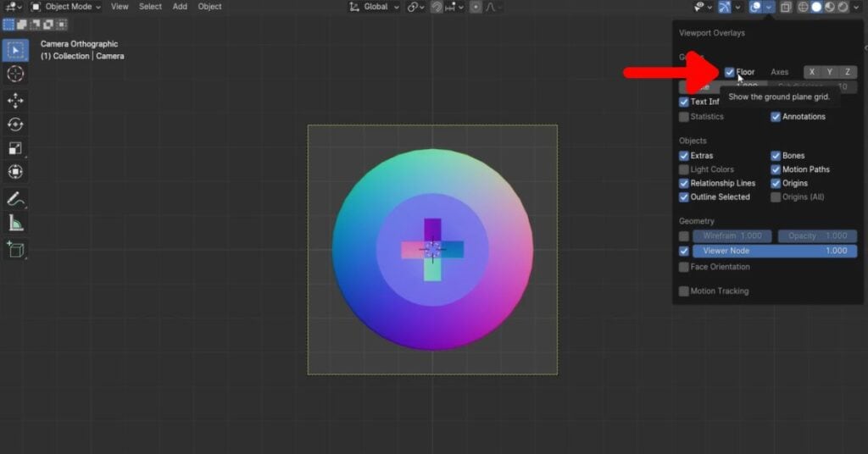Collapse the Viewport Overlays dropdown arrow
868x454 pixels.
769,7
